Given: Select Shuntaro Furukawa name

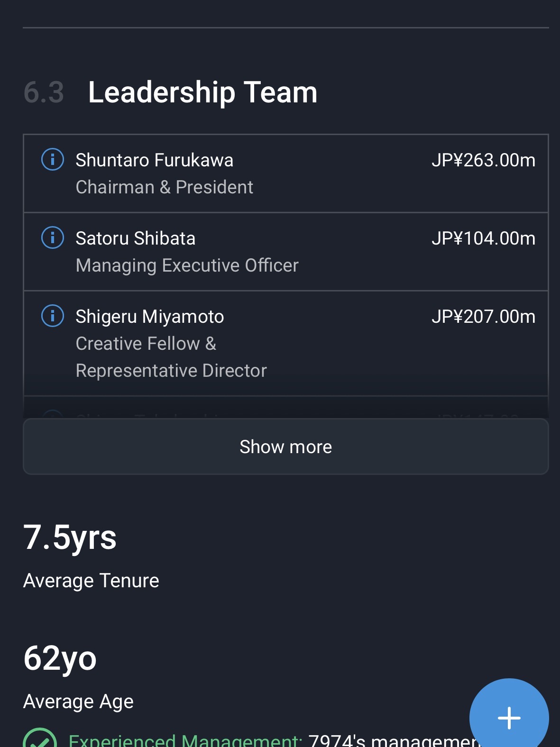Looking at the screenshot, I should (154, 160).
